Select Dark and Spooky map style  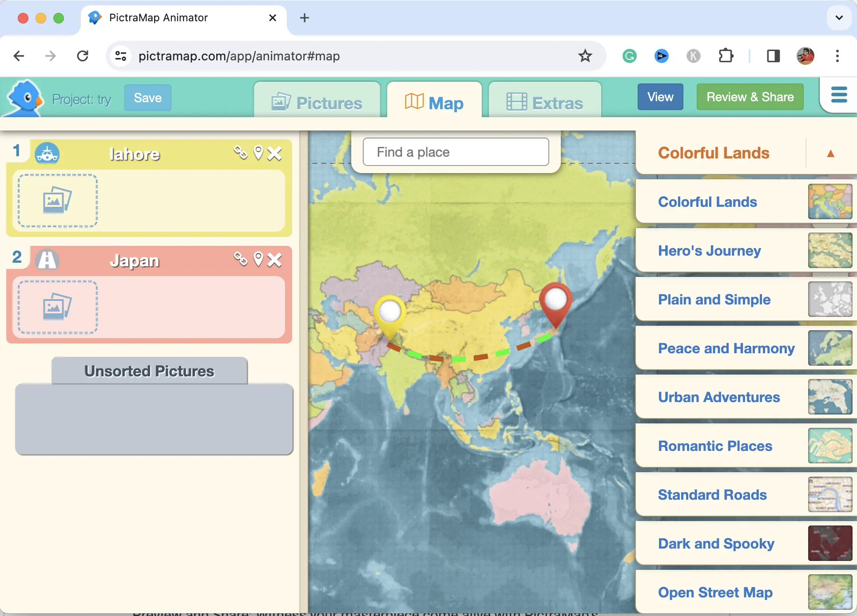pos(746,543)
